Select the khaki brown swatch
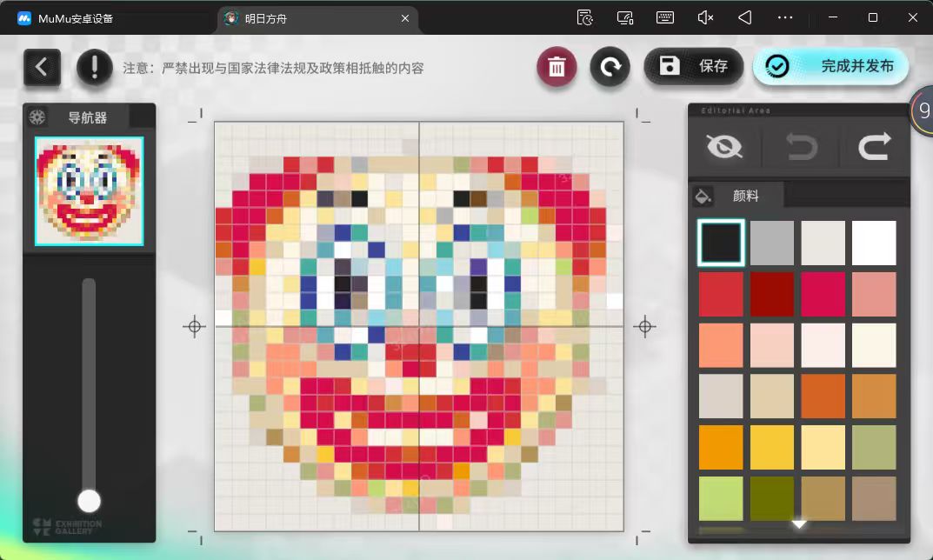Image resolution: width=933 pixels, height=560 pixels. click(x=823, y=499)
